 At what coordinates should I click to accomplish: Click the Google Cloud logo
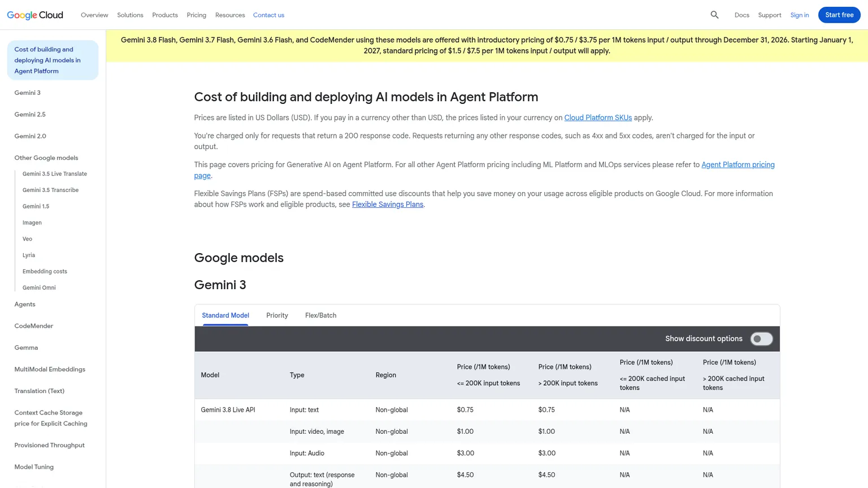35,15
